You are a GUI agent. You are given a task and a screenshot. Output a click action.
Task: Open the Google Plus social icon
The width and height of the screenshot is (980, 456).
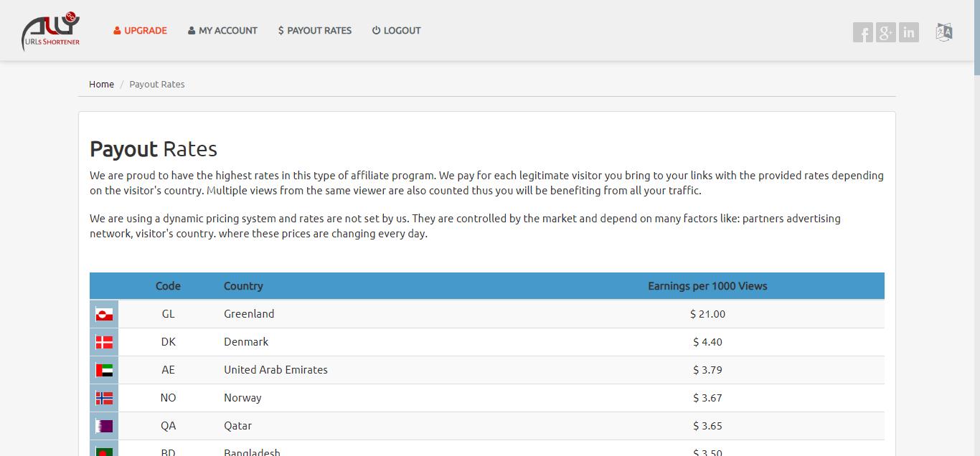pos(886,32)
